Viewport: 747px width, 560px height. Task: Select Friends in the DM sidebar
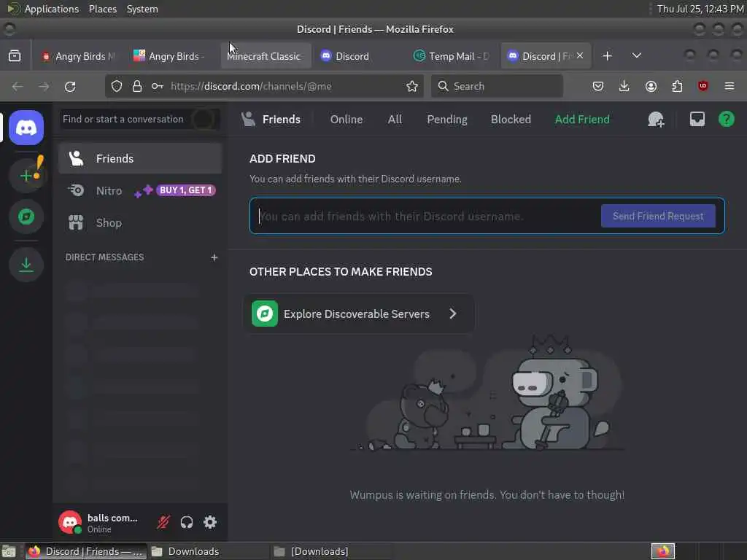point(140,158)
